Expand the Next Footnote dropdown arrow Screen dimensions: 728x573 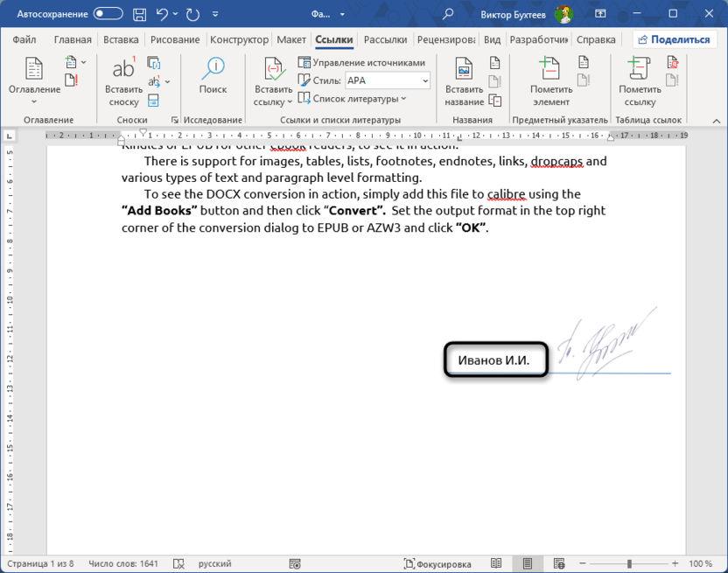pyautogui.click(x=168, y=81)
